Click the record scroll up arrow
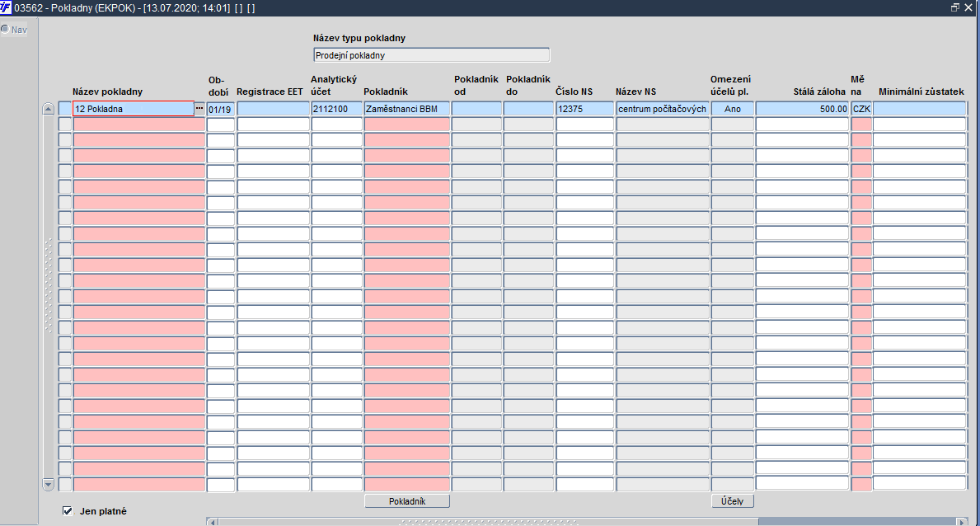 (48, 109)
